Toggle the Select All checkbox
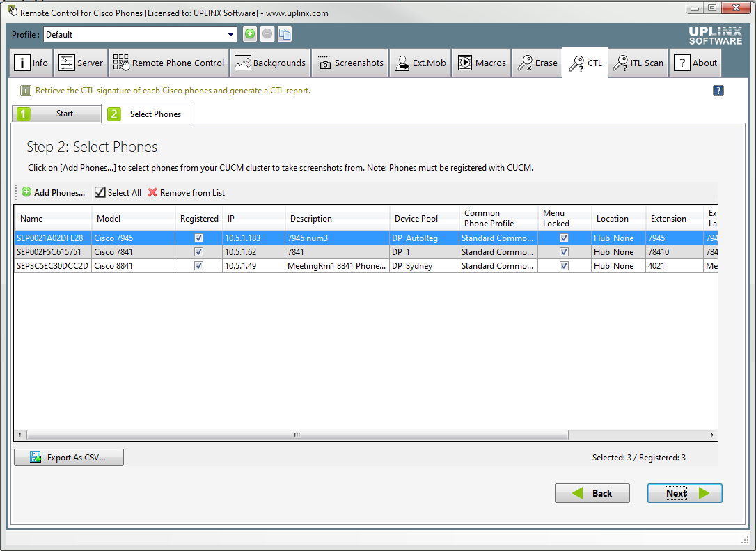 pyautogui.click(x=100, y=192)
